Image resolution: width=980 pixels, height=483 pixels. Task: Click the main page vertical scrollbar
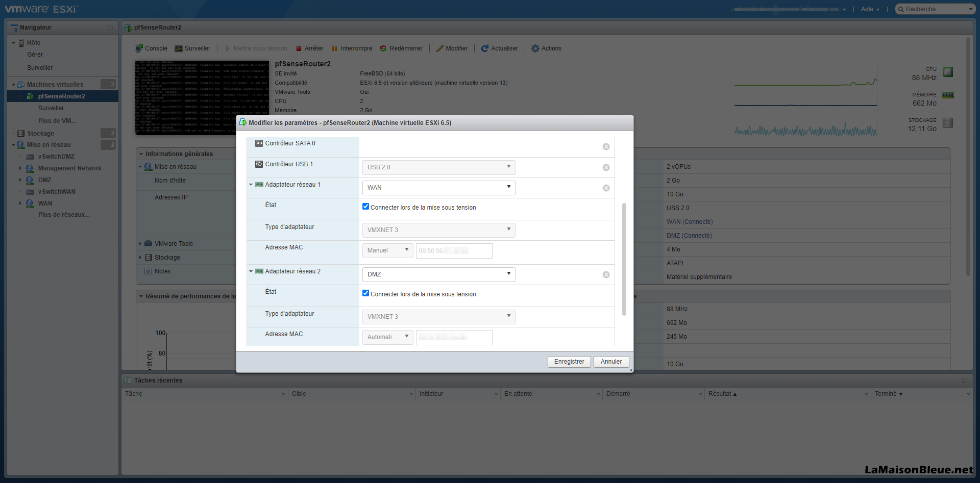[968, 157]
